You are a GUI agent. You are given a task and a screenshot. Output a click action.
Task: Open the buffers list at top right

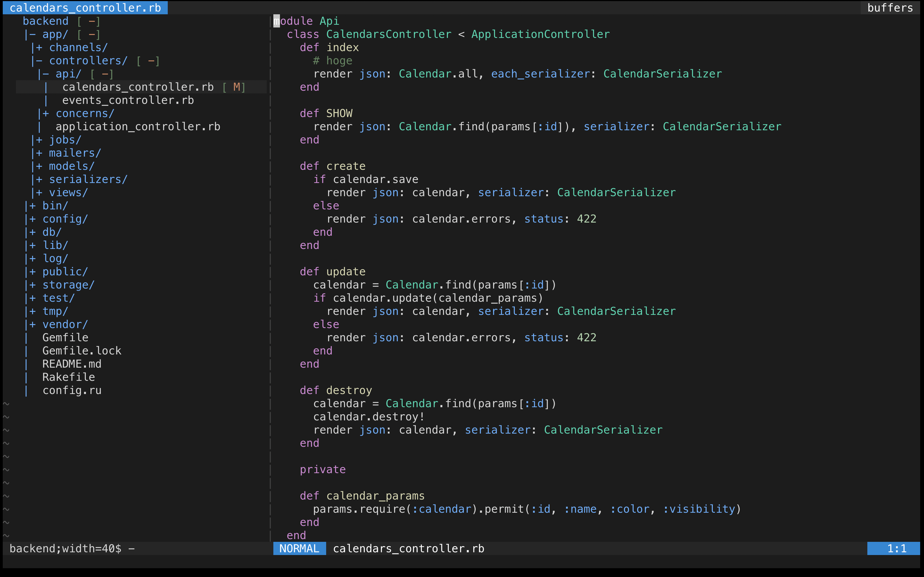click(890, 8)
